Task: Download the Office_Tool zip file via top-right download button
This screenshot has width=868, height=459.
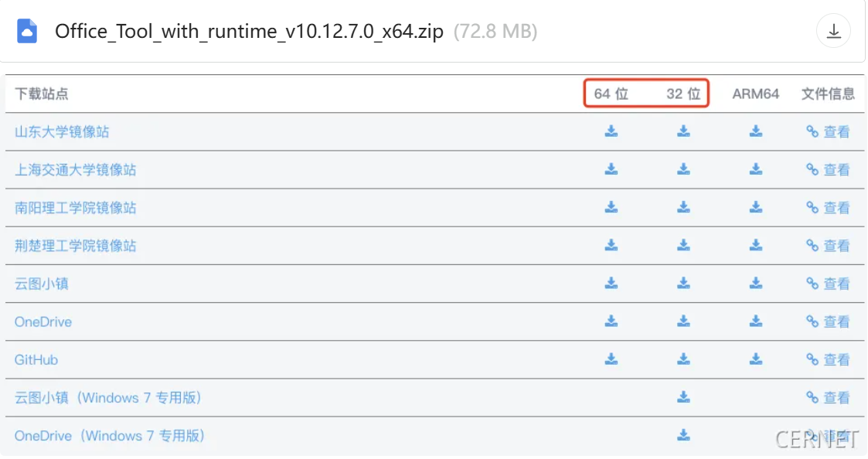Action: (833, 32)
